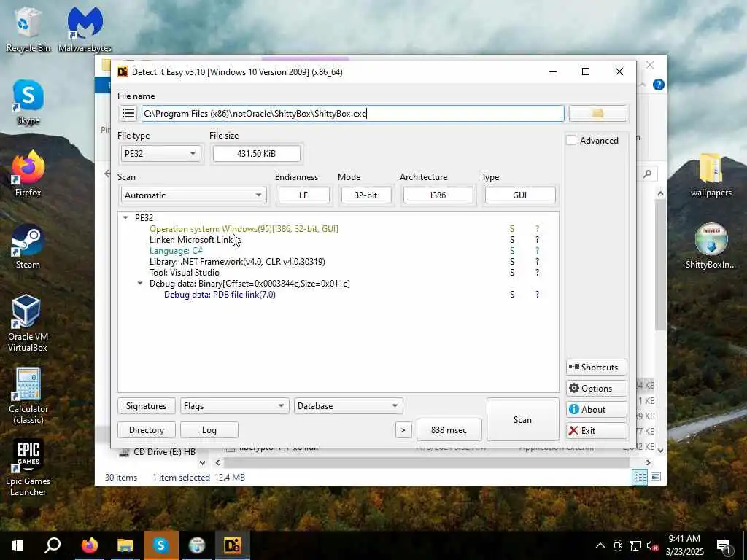Click into the File name path field
The image size is (747, 560).
point(352,113)
